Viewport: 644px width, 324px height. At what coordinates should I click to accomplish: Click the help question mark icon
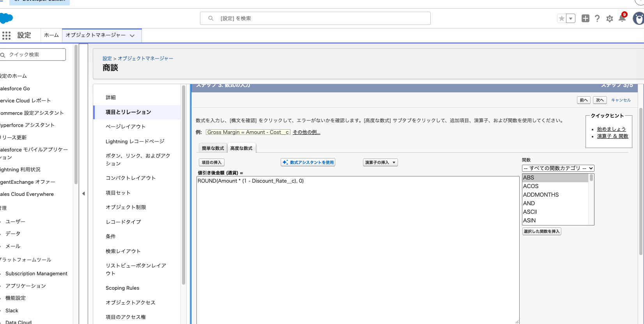click(x=597, y=18)
